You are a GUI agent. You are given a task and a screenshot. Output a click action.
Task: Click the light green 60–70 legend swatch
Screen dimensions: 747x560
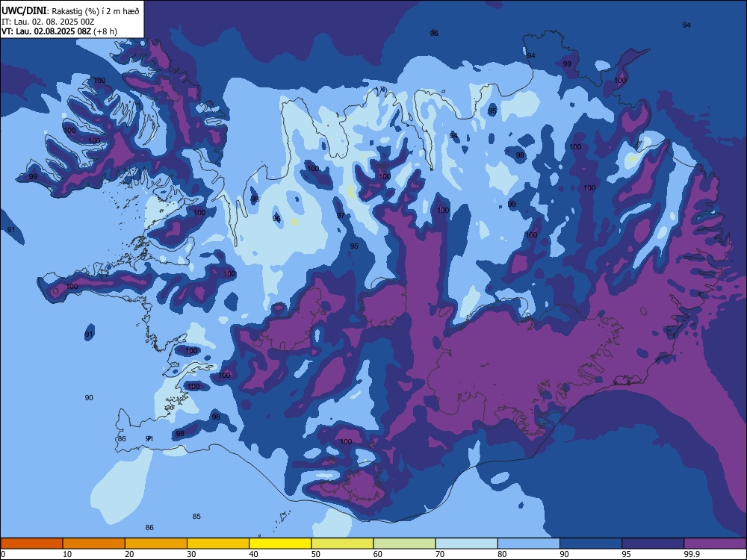click(404, 544)
